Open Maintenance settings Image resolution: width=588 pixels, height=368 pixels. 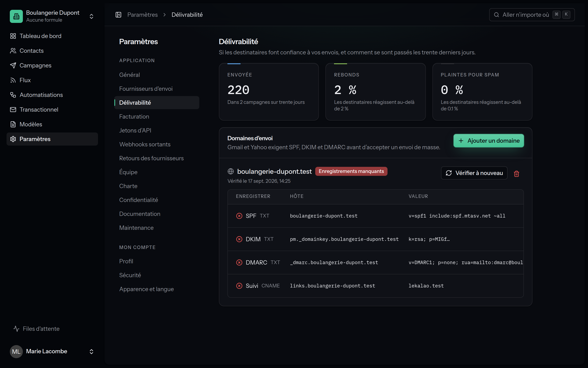[157, 228]
